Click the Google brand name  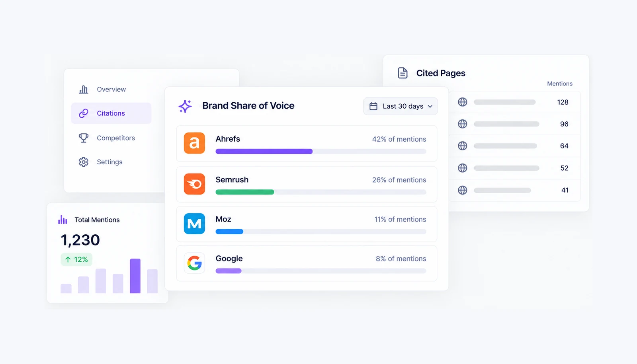tap(229, 259)
